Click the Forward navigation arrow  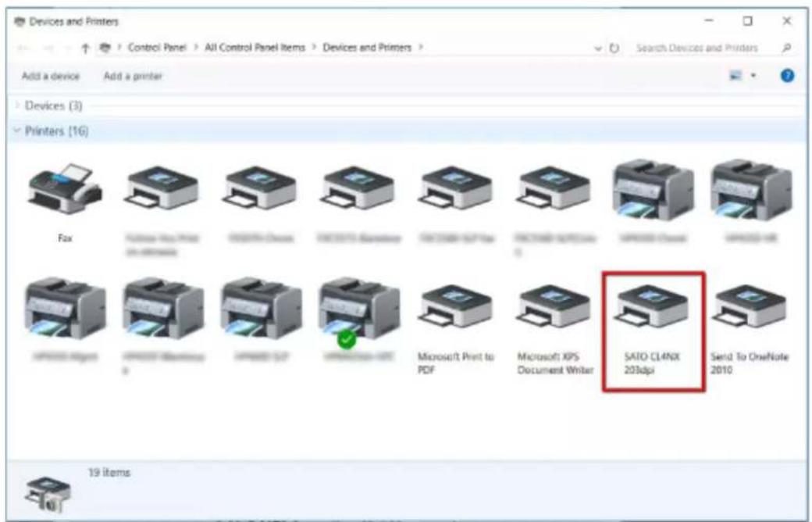[x=48, y=48]
